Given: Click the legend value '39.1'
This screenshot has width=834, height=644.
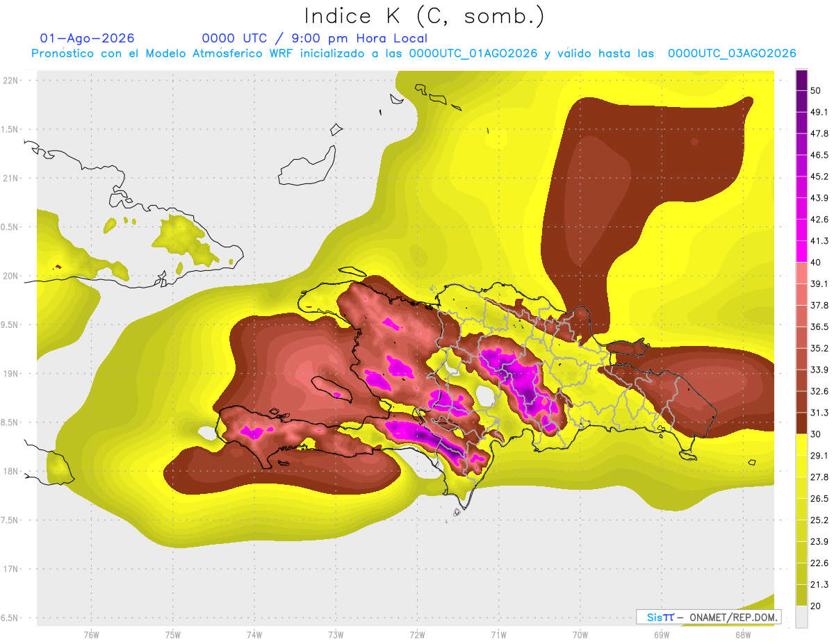Looking at the screenshot, I should point(819,284).
